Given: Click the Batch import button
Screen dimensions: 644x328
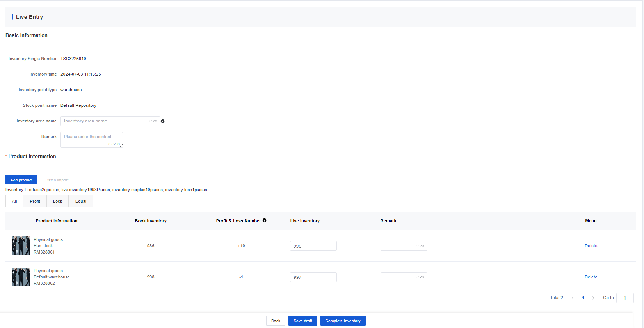Looking at the screenshot, I should (57, 180).
